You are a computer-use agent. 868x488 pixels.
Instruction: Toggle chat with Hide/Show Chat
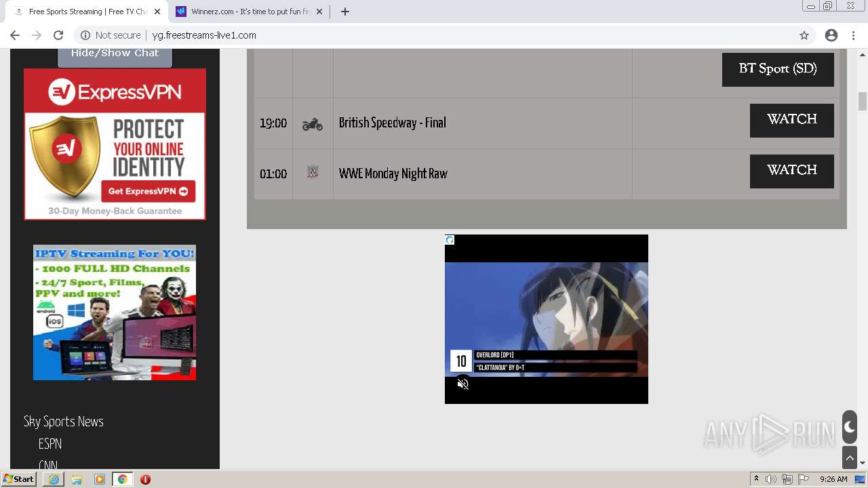click(x=115, y=55)
